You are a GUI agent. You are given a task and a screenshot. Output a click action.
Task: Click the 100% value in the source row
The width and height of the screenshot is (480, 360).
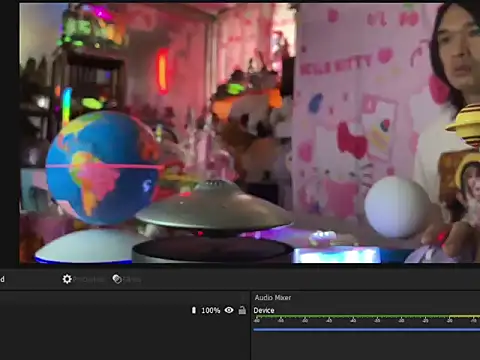[x=211, y=311]
